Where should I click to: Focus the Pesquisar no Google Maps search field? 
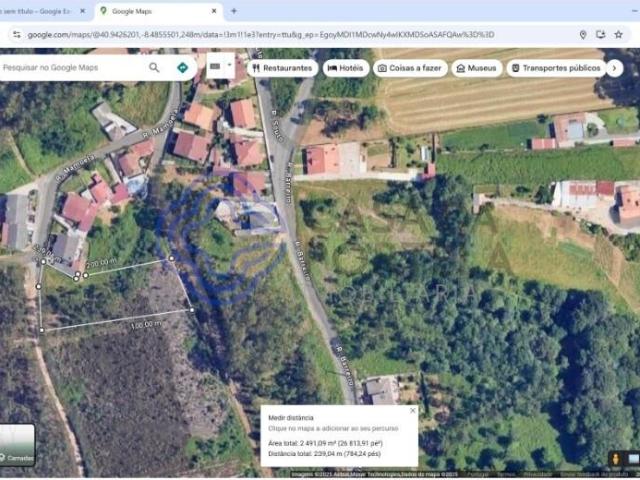point(73,67)
